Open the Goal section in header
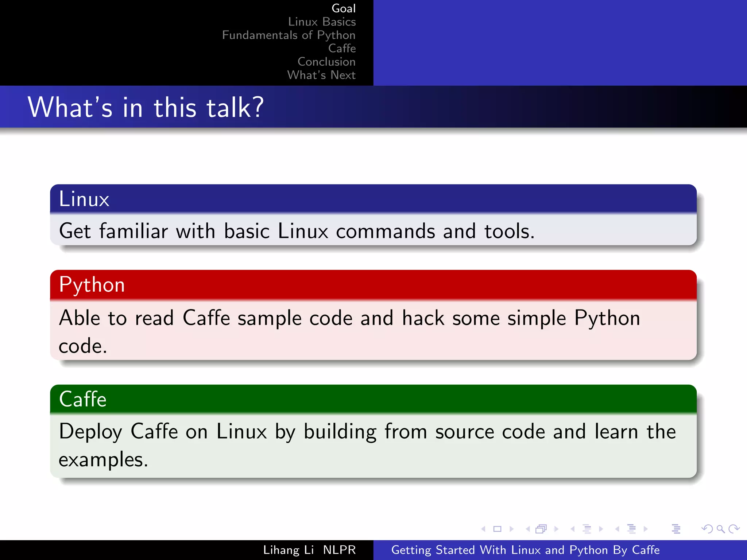Screen dimensions: 747x560 click(x=344, y=8)
